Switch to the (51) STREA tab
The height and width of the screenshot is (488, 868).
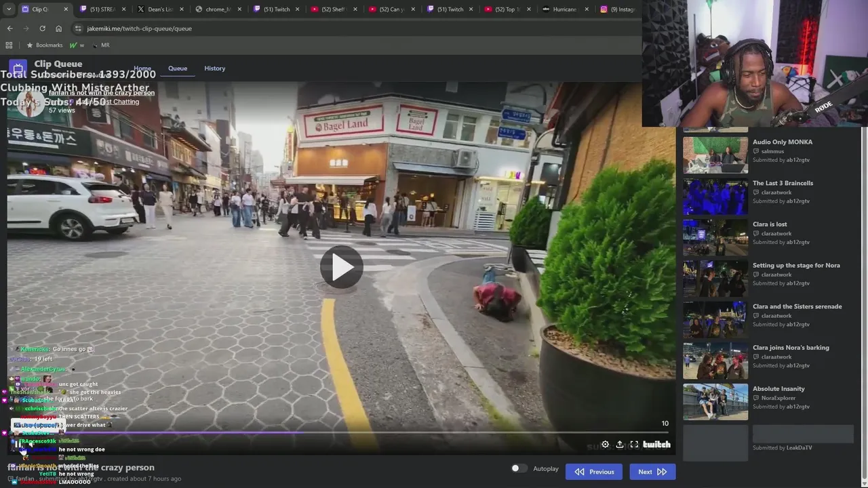coord(102,9)
